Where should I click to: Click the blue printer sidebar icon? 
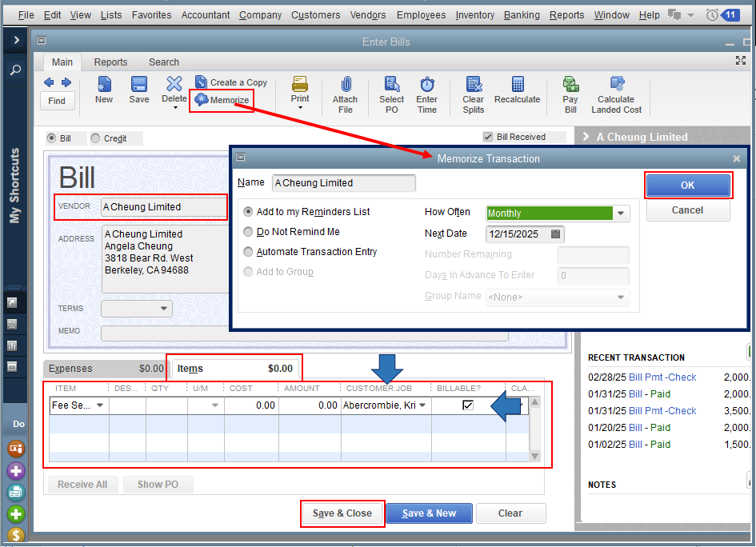tap(15, 492)
